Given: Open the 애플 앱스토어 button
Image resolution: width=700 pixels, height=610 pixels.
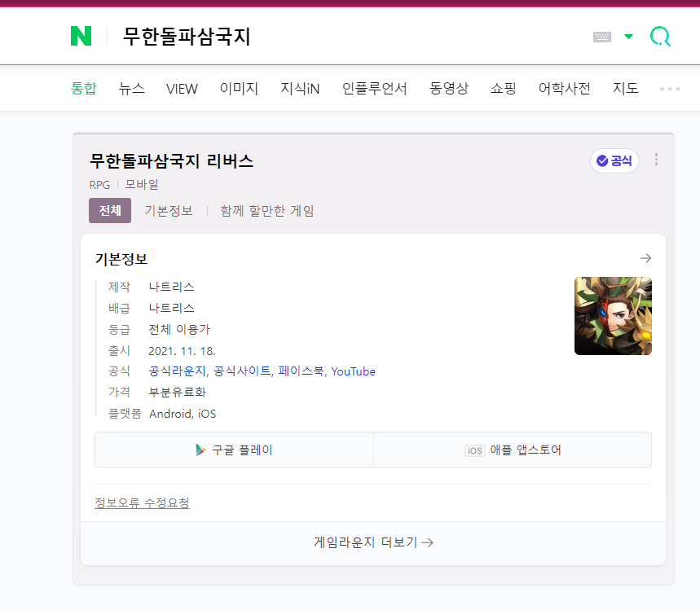Looking at the screenshot, I should 513,450.
